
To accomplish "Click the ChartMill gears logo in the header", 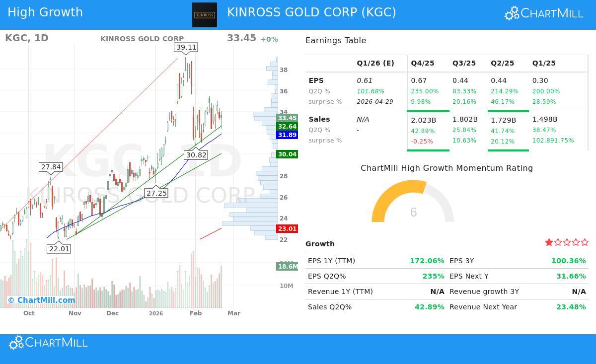I will 511,14.
